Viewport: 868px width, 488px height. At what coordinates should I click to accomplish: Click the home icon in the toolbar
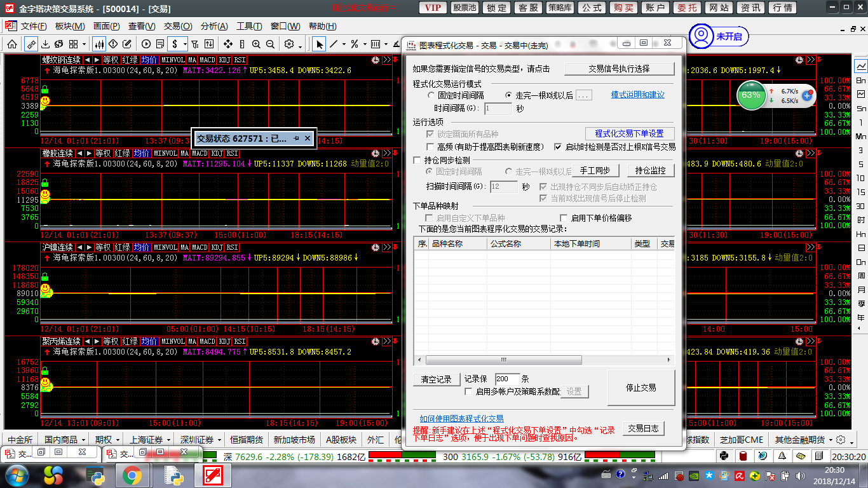click(x=12, y=44)
